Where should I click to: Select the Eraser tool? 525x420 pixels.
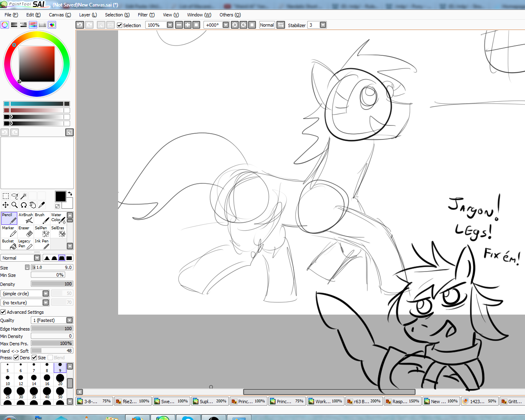point(25,231)
